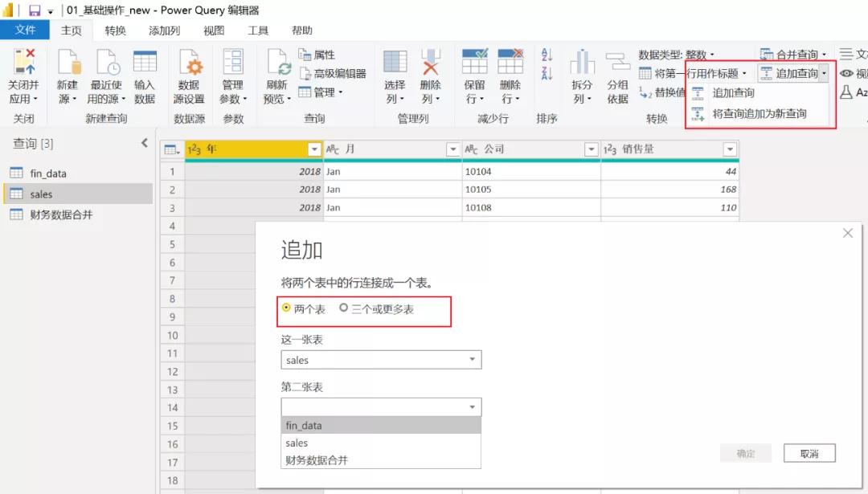This screenshot has height=494, width=868.
Task: Open the 这一张表 sales dropdown
Action: [x=382, y=360]
